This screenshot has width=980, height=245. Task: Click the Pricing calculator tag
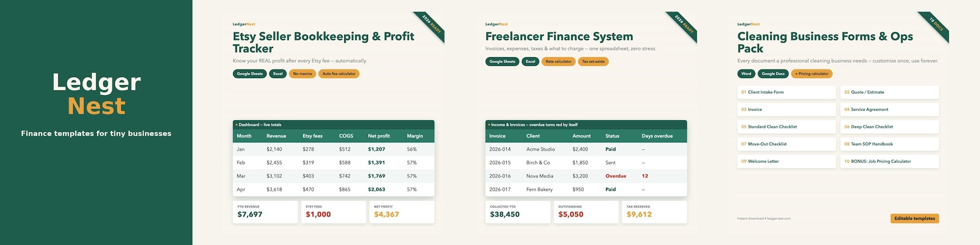811,73
